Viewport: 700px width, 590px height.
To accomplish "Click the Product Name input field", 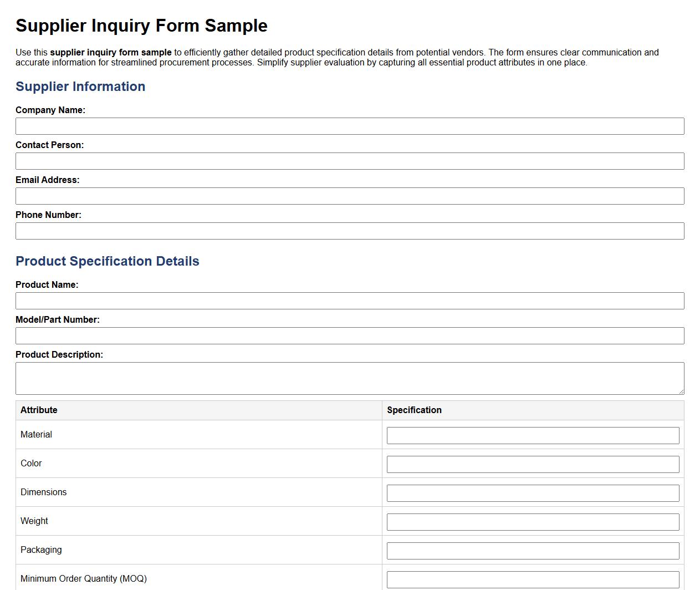I will [x=350, y=301].
